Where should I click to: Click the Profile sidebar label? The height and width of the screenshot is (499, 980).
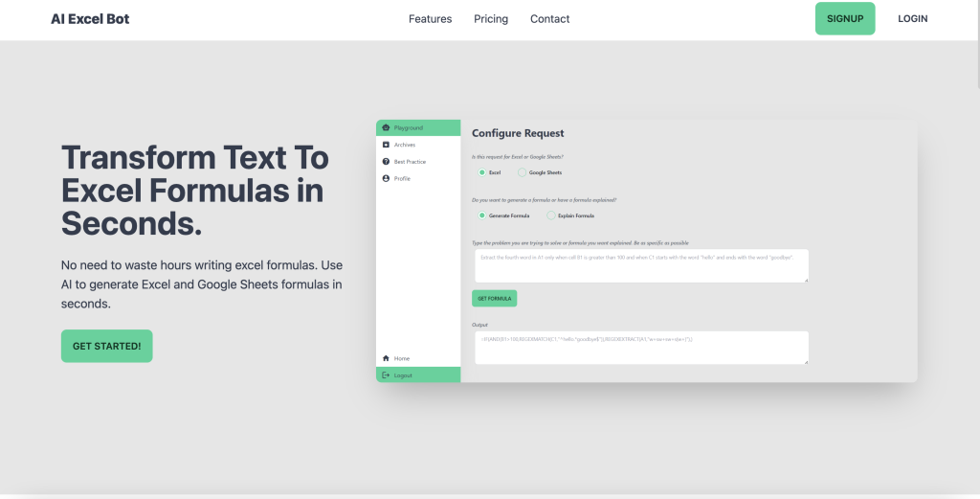pyautogui.click(x=402, y=179)
